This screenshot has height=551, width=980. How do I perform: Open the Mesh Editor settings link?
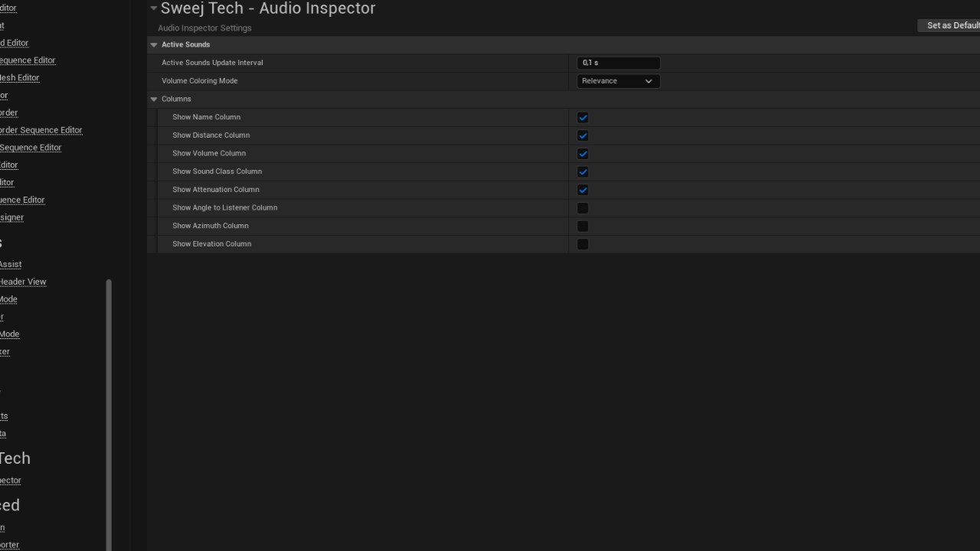19,77
